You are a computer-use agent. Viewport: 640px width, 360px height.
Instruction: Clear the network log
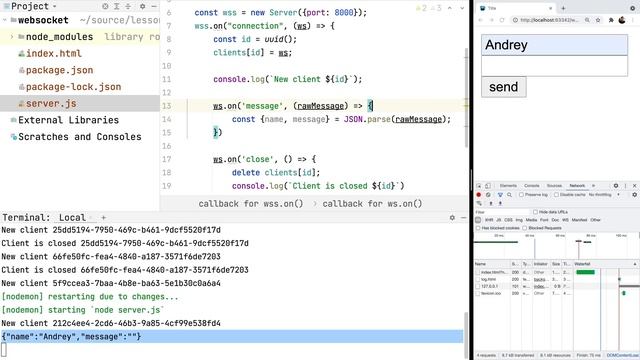(x=488, y=195)
